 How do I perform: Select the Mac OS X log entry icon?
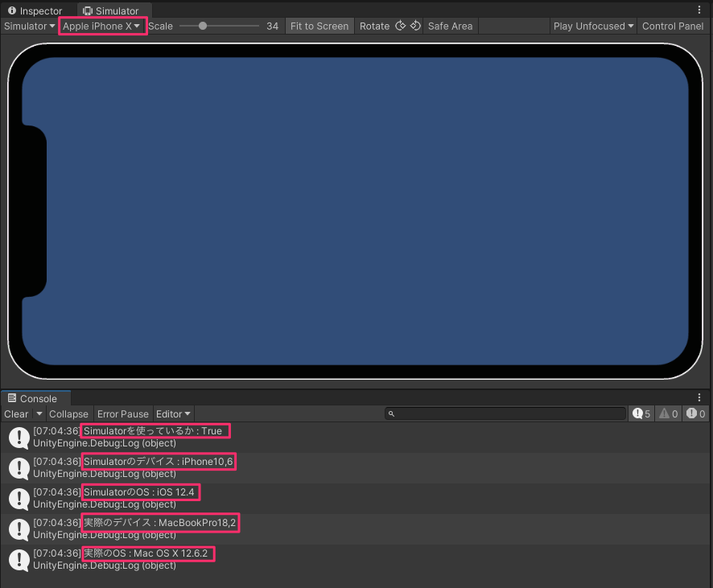19,559
